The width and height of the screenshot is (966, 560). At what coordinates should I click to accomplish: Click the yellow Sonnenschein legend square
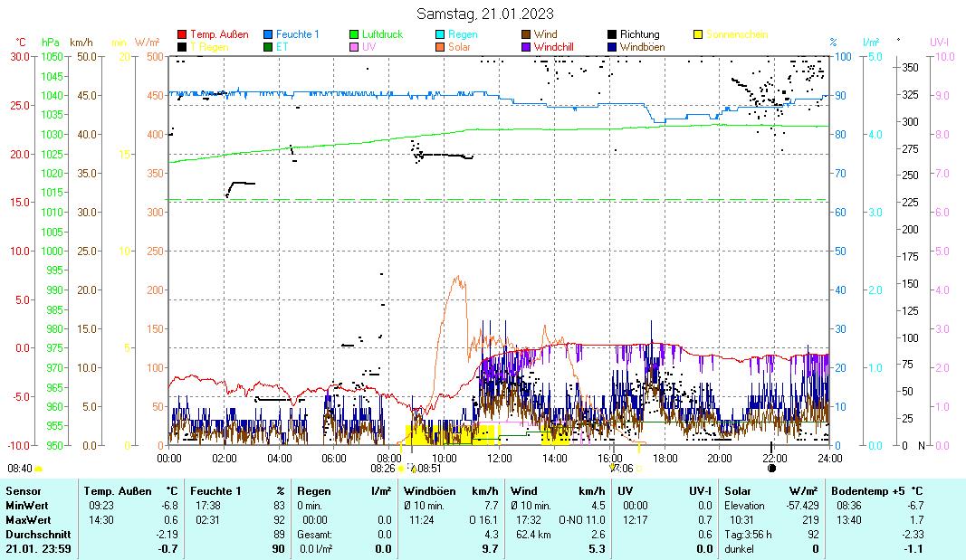point(698,34)
